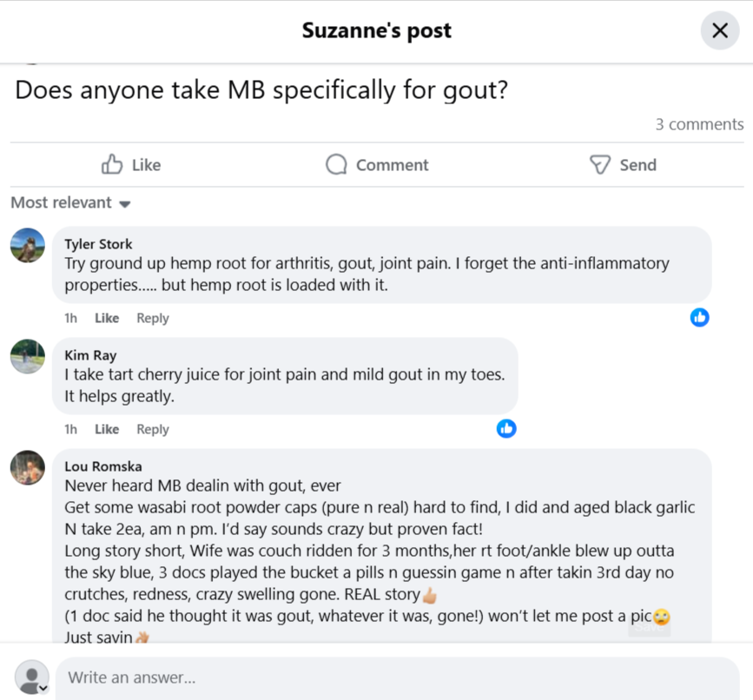
Task: Click the Like thumbs-up icon on post
Action: click(112, 164)
